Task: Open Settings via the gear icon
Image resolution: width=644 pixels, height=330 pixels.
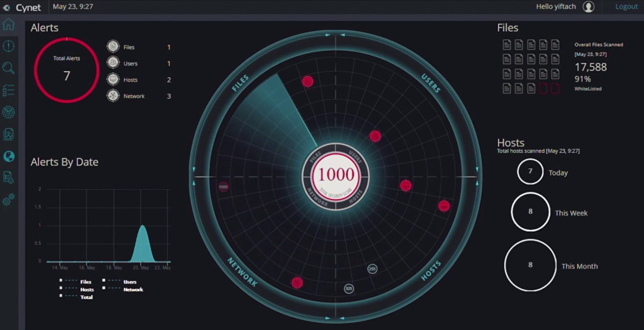Action: point(9,200)
